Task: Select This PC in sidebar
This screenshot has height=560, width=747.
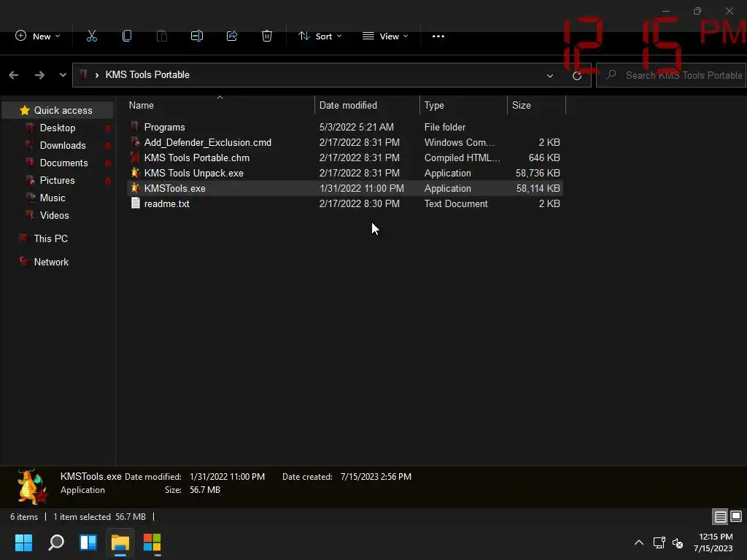Action: [x=50, y=238]
